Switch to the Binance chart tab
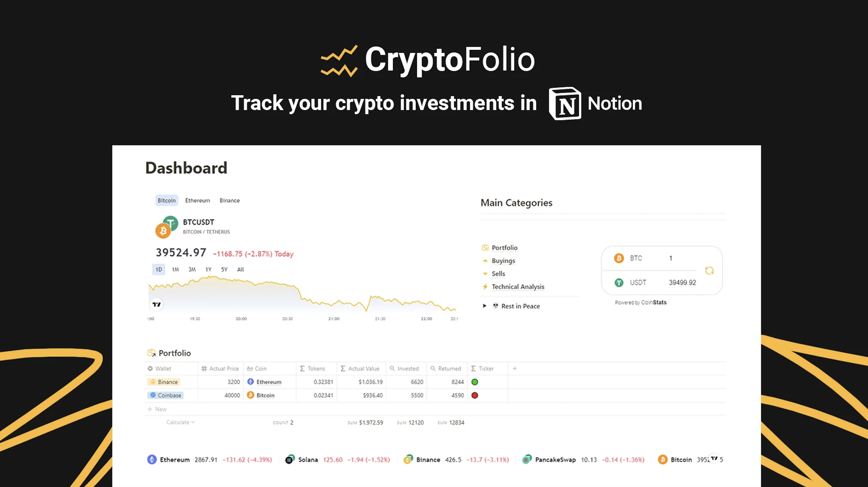 (x=229, y=200)
